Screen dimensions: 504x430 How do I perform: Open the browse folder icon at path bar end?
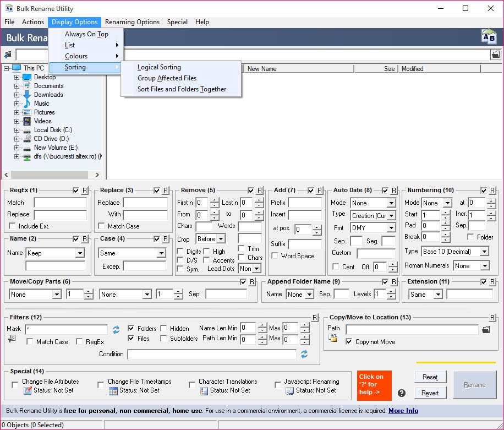click(496, 55)
